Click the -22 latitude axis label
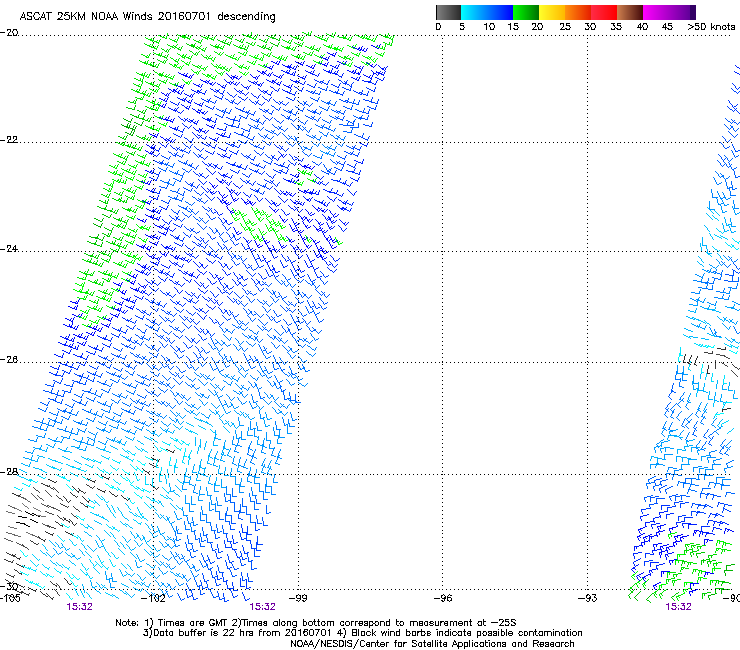This screenshot has height=650, width=740. tap(9, 140)
